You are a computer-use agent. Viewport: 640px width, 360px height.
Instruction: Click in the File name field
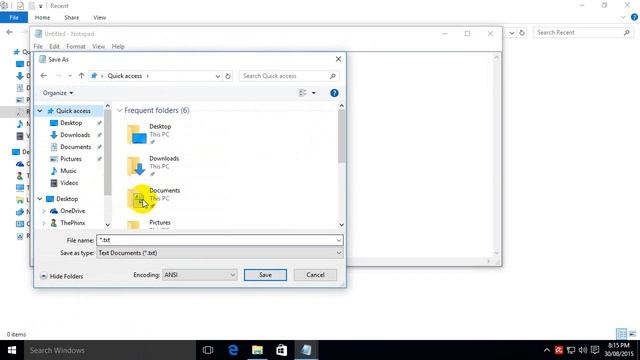(x=220, y=240)
